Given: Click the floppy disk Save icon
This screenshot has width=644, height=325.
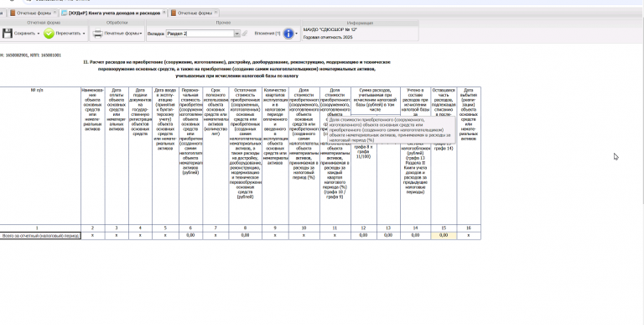Looking at the screenshot, I should click(x=7, y=34).
